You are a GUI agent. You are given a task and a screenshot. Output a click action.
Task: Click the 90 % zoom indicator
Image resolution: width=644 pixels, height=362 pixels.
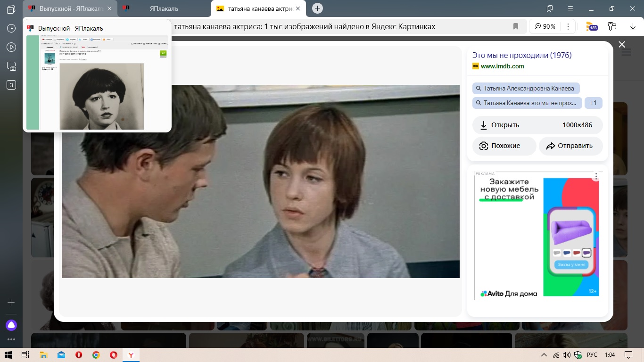pyautogui.click(x=545, y=26)
